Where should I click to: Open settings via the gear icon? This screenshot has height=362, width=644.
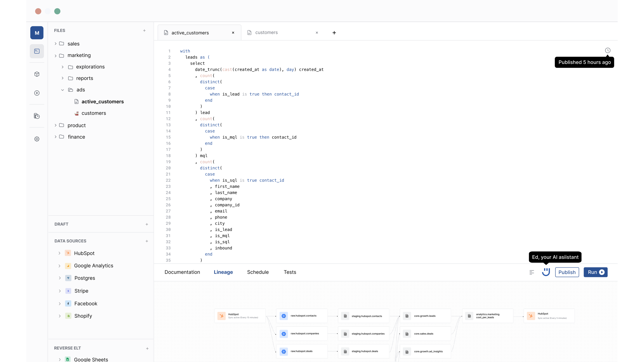(x=37, y=139)
